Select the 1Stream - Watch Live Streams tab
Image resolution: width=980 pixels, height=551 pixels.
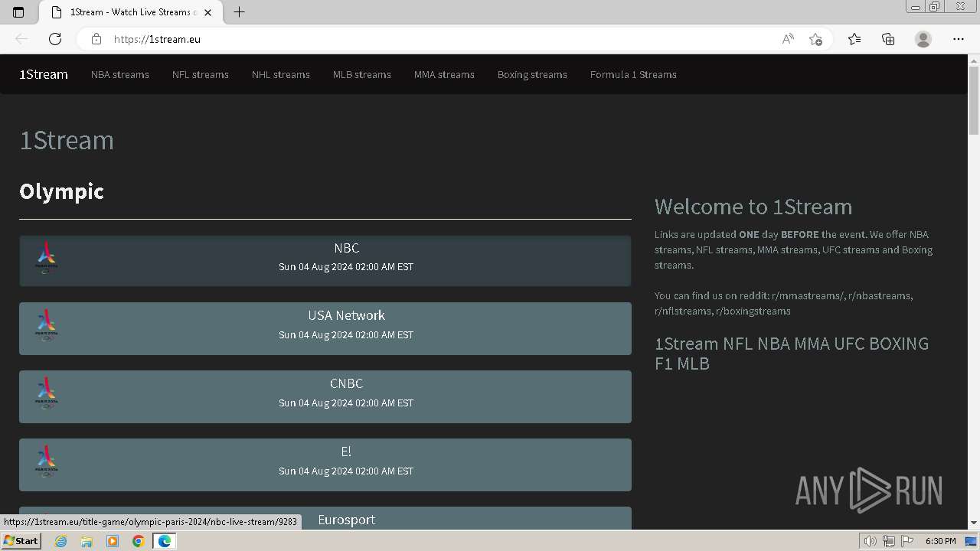pos(130,12)
